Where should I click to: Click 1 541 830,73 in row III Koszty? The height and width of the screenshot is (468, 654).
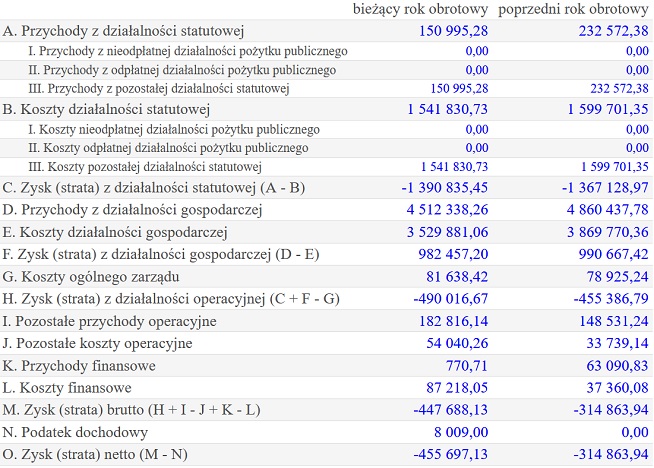(x=454, y=167)
